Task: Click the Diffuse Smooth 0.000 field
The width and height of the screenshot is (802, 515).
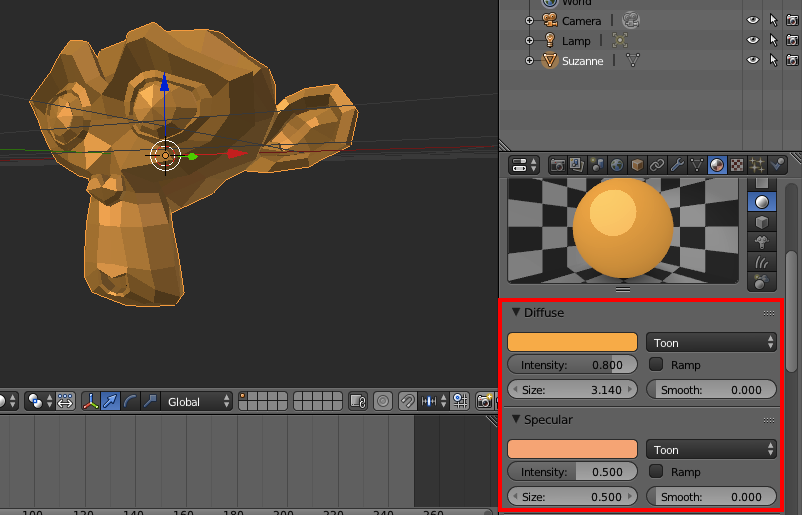Action: click(x=711, y=390)
